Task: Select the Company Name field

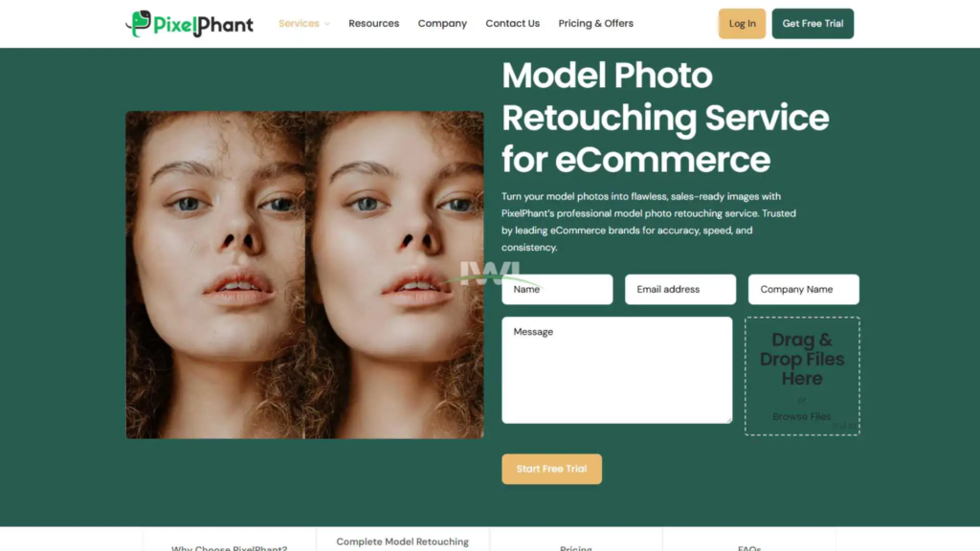Action: pyautogui.click(x=803, y=289)
